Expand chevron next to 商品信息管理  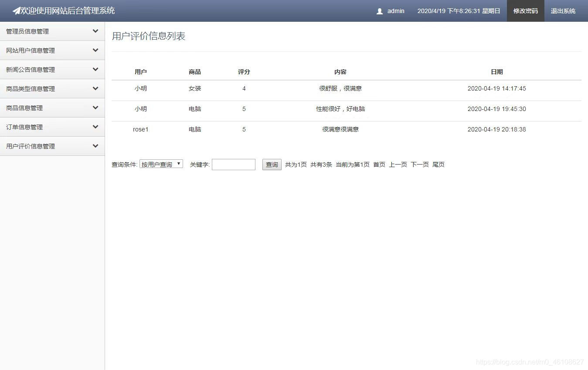pyautogui.click(x=95, y=108)
